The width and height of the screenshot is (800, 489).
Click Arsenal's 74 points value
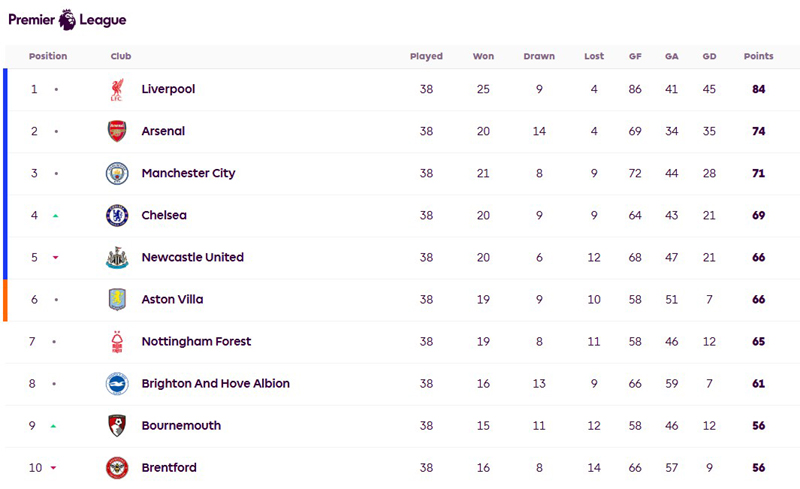[758, 131]
